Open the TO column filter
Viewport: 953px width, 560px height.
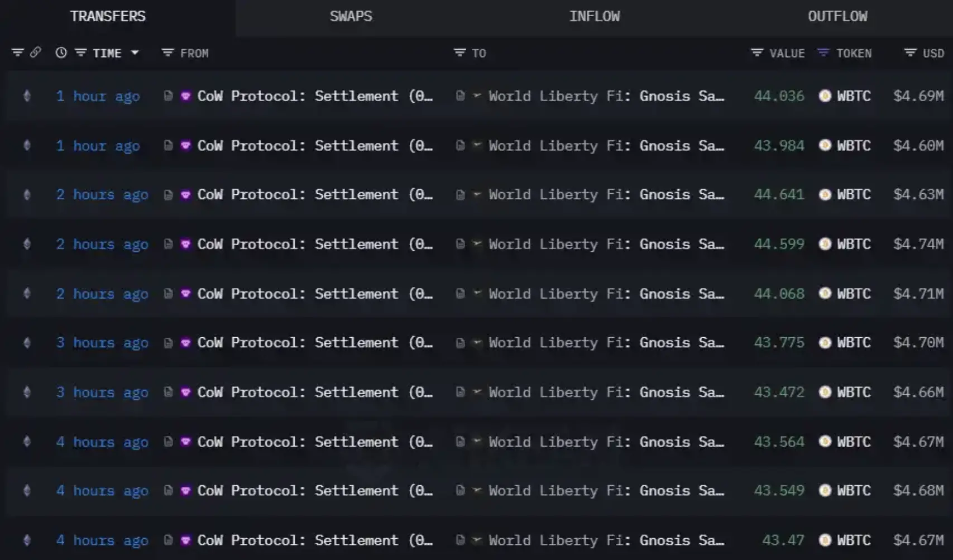point(459,52)
